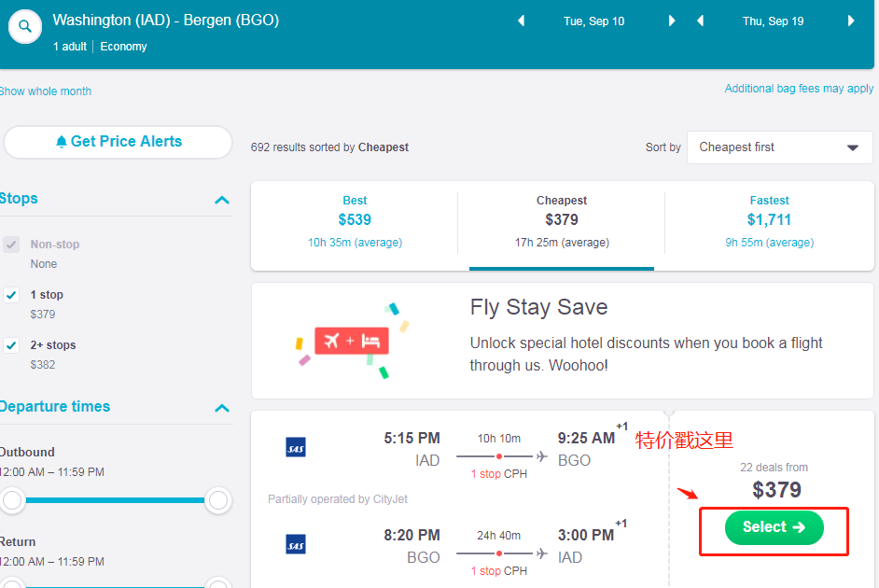879x588 pixels.
Task: Go to previous return date arrow
Action: coord(700,21)
